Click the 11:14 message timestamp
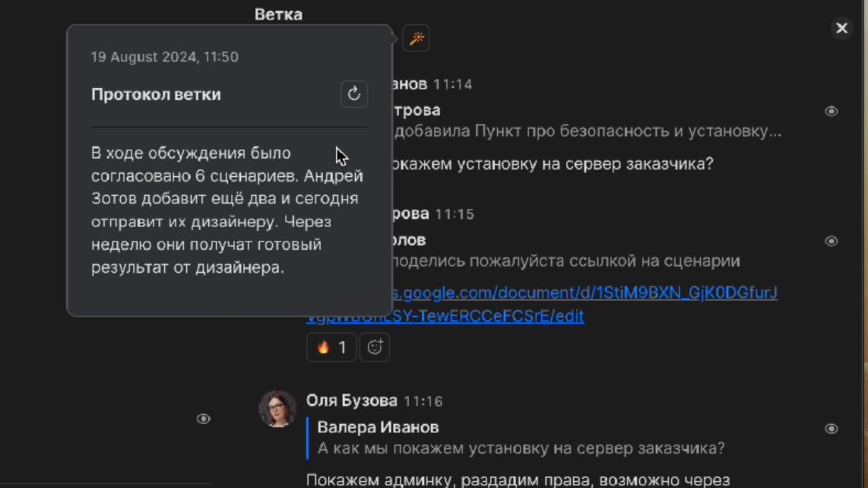The image size is (868, 488). click(453, 84)
